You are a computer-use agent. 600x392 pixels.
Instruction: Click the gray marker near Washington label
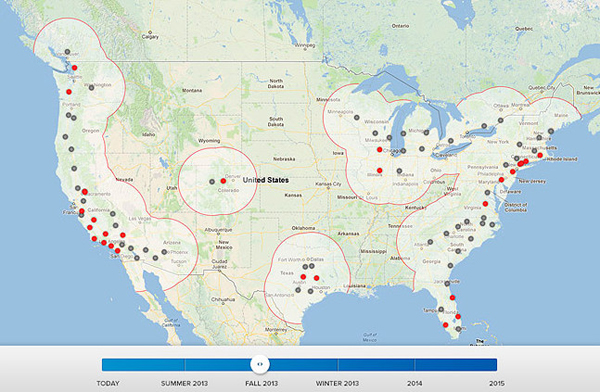(91, 88)
